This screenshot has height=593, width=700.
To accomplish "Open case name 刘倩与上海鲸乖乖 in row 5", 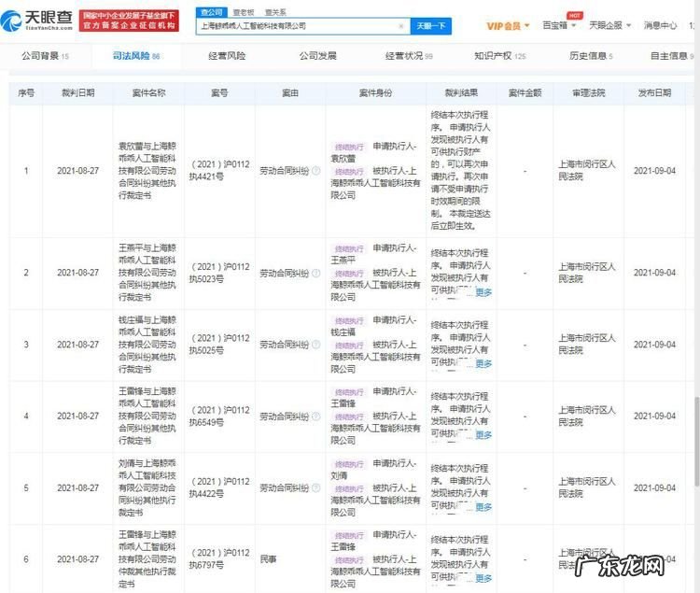I will tap(147, 487).
